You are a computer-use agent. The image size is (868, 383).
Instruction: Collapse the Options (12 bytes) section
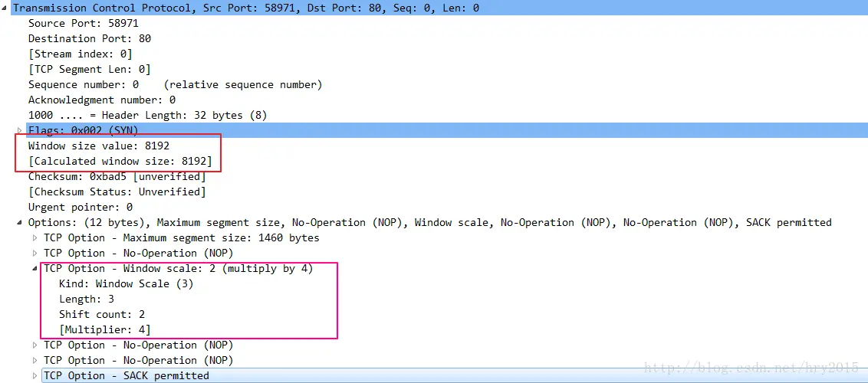[21, 223]
